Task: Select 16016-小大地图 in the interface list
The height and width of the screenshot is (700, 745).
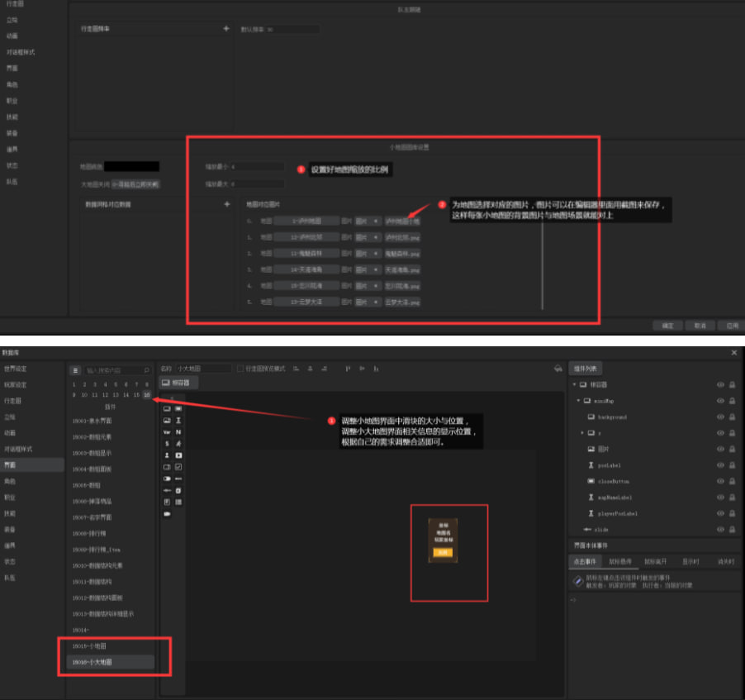Action: [110, 662]
